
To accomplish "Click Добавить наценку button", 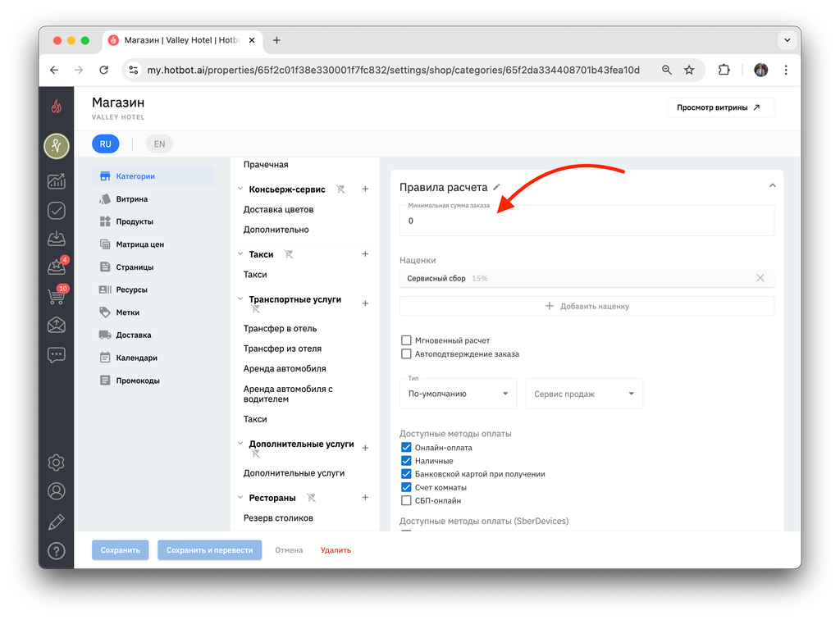I will (x=587, y=306).
